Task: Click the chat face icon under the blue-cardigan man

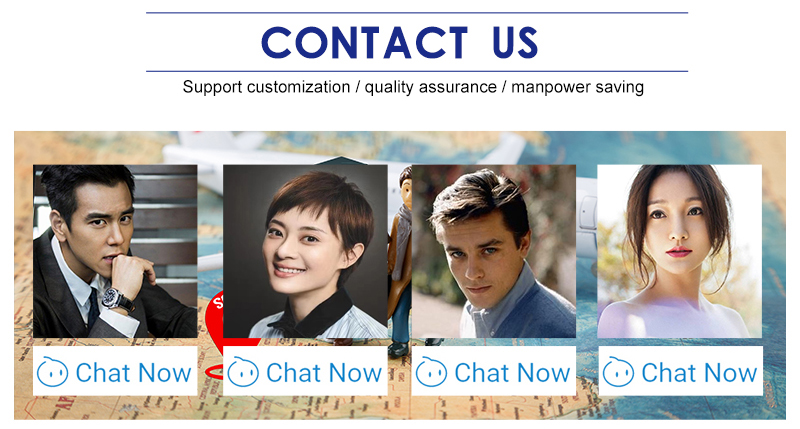Action: click(431, 372)
